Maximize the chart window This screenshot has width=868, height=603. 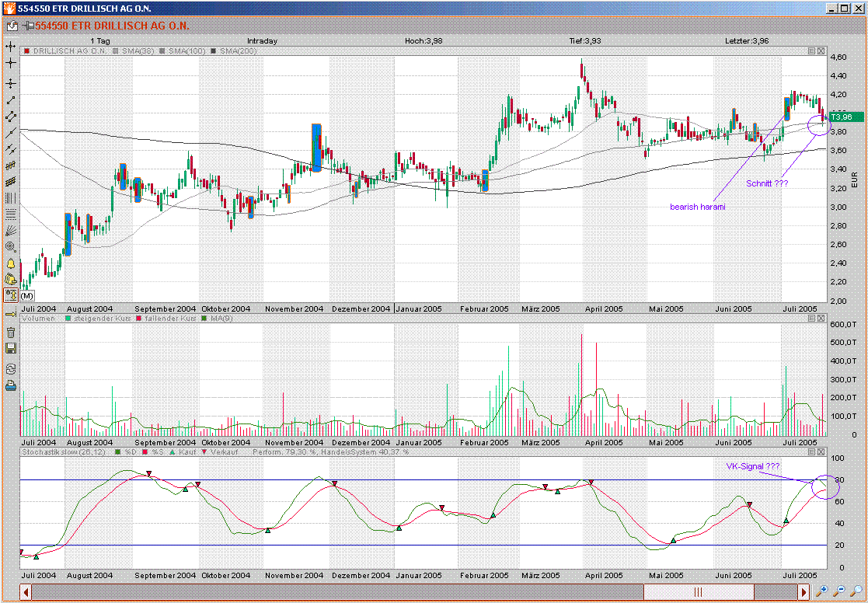(x=843, y=9)
